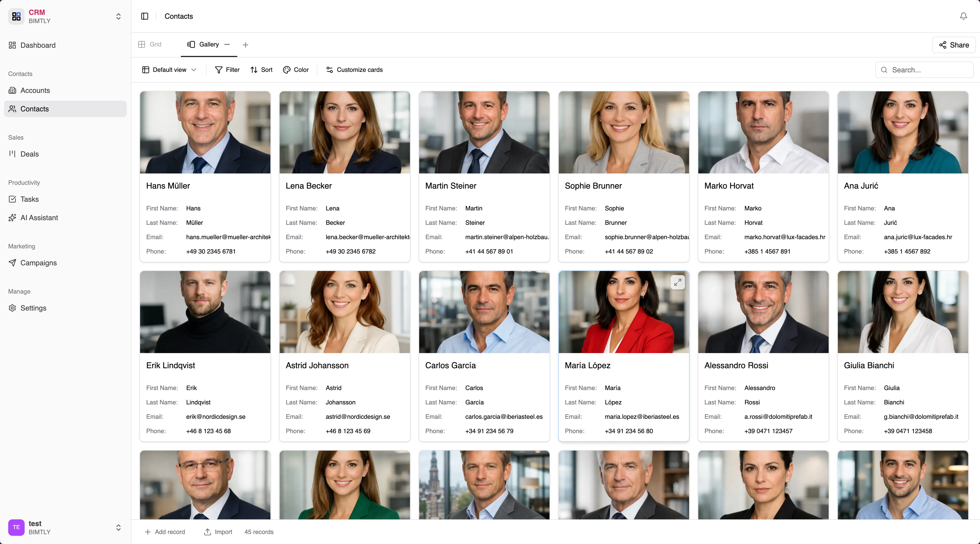Open Gallery tab options via ellipsis menu
The height and width of the screenshot is (544, 980).
point(227,45)
